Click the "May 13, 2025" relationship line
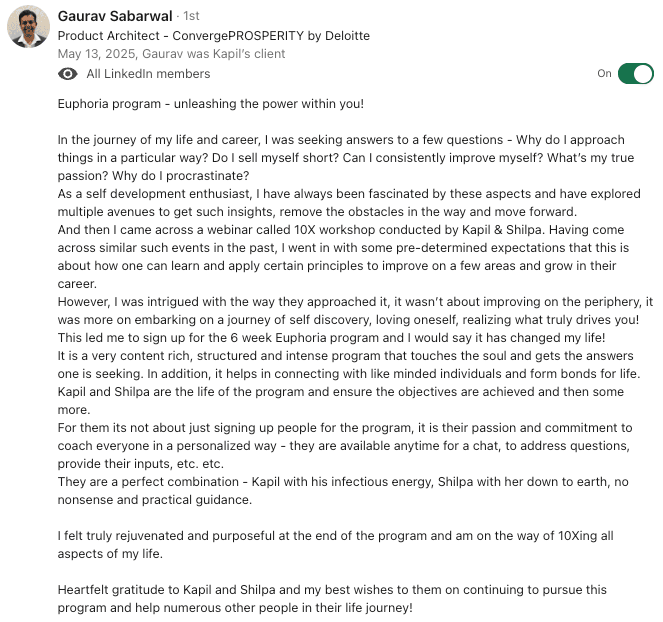663x622 pixels. tap(171, 54)
